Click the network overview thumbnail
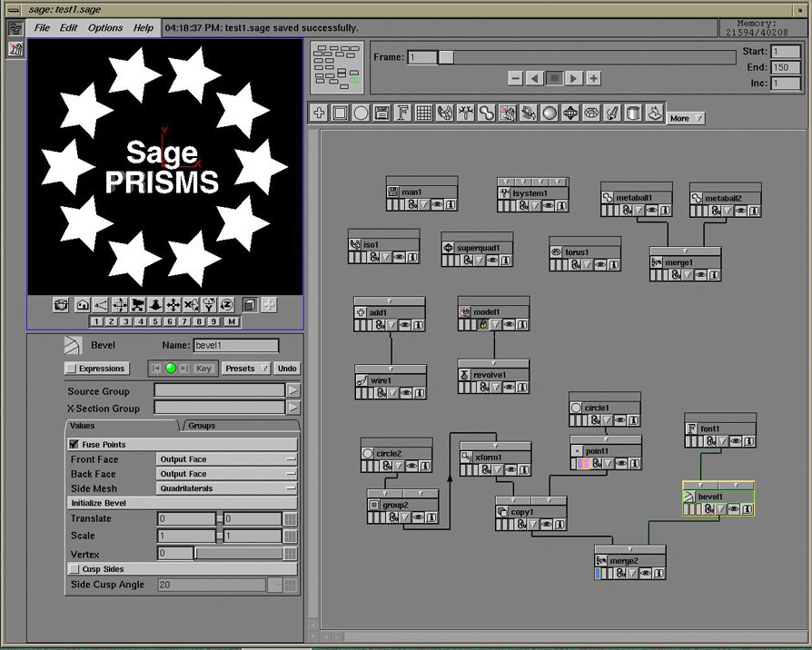This screenshot has width=812, height=650. tap(337, 68)
